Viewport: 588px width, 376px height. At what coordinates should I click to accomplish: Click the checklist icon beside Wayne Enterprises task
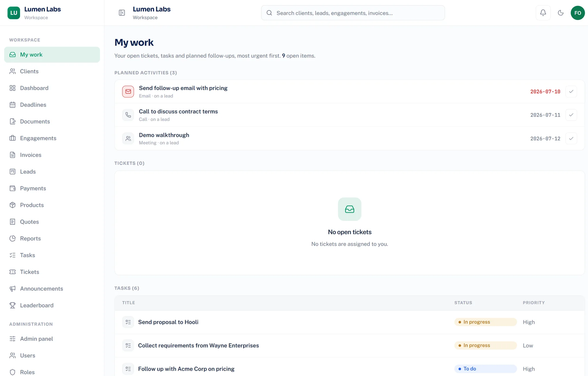click(128, 345)
